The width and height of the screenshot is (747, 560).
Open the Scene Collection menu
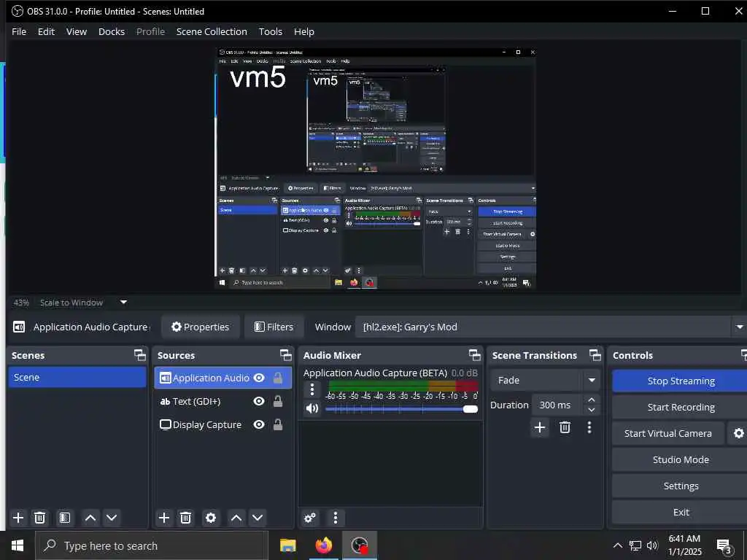coord(212,31)
